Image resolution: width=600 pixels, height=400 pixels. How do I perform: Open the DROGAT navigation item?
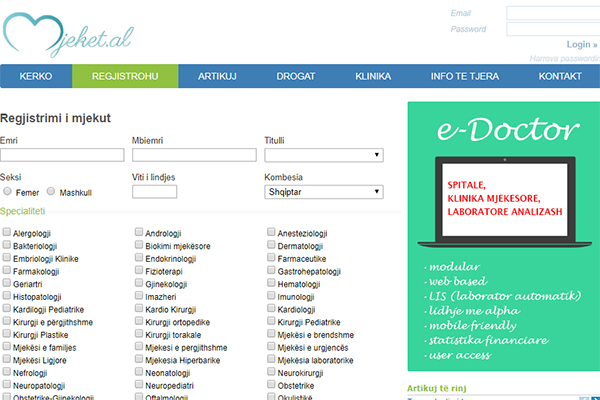pyautogui.click(x=295, y=76)
